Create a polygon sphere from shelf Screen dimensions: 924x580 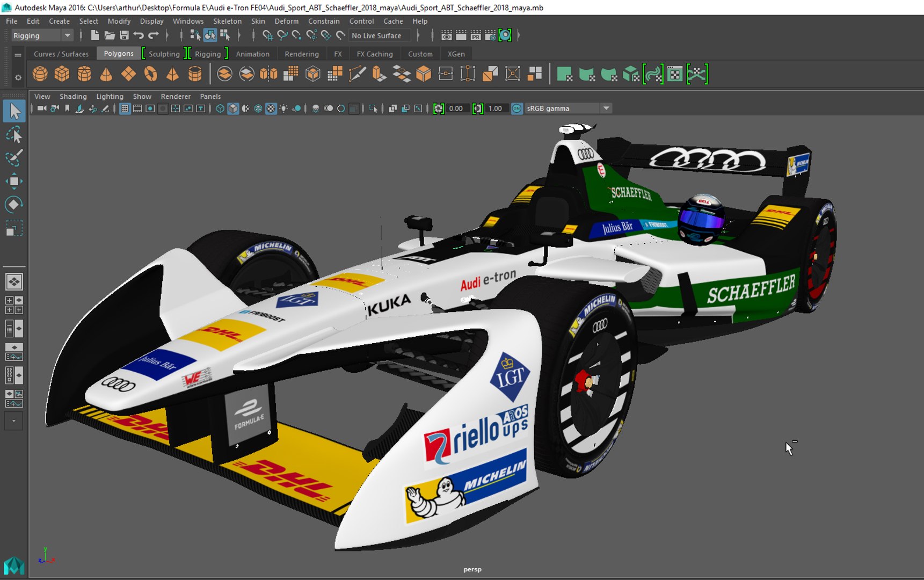click(40, 74)
